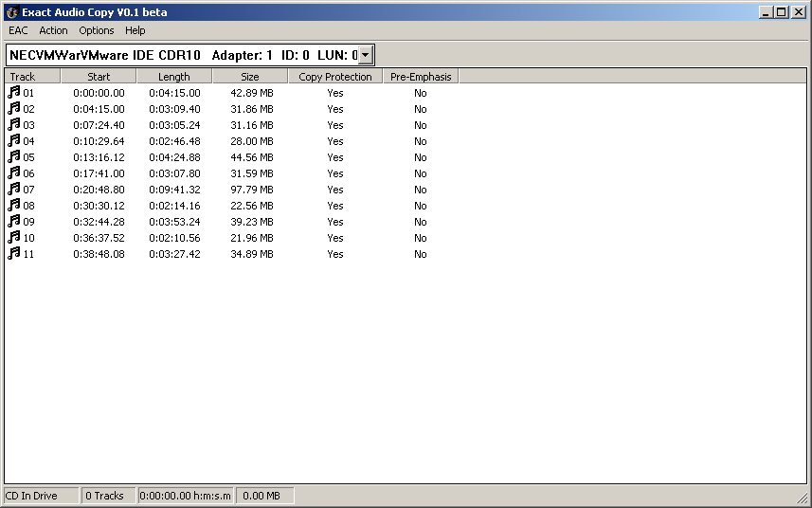Open the Options menu

tap(97, 30)
